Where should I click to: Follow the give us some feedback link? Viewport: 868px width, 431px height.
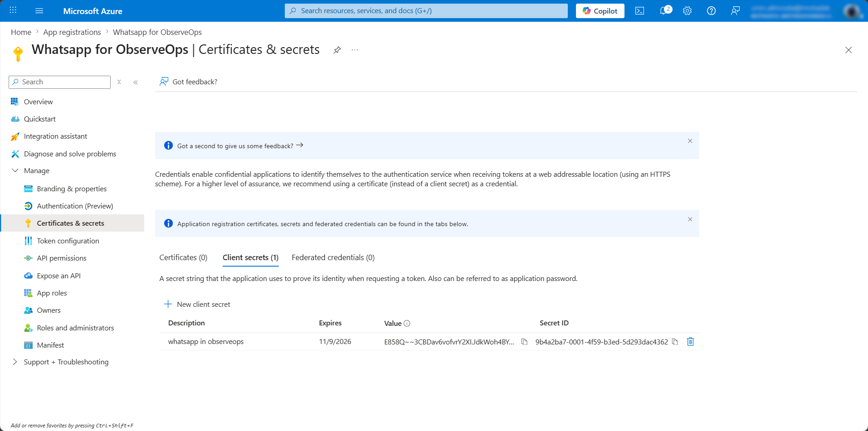(240, 146)
